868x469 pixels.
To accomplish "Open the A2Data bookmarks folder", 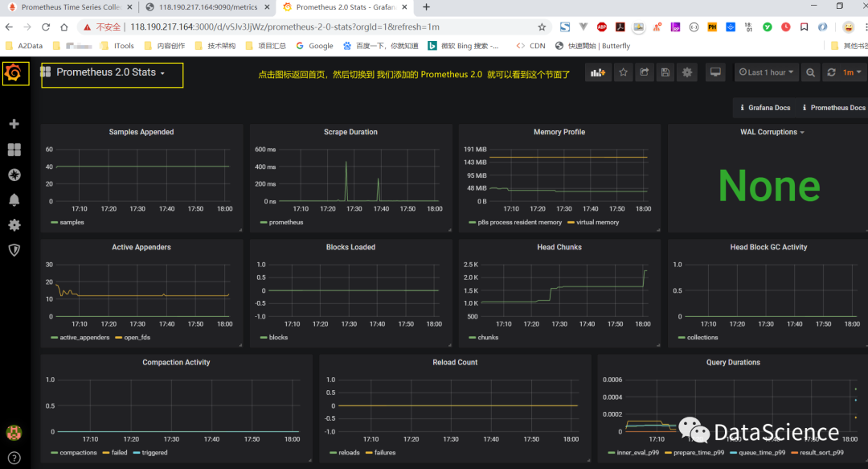I will [23, 46].
